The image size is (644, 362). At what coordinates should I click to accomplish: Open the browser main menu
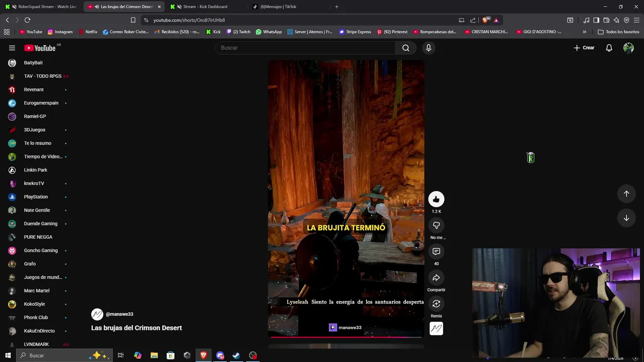pyautogui.click(x=636, y=20)
